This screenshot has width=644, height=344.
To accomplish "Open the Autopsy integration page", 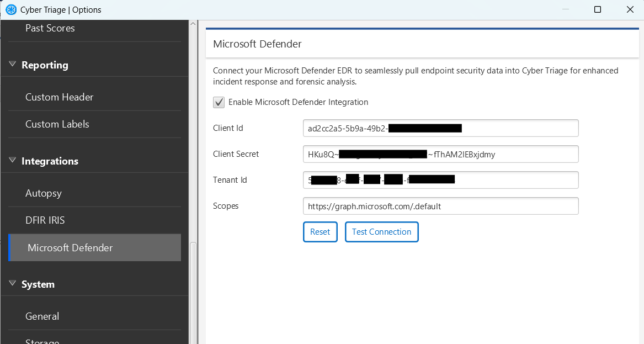I will tap(43, 193).
